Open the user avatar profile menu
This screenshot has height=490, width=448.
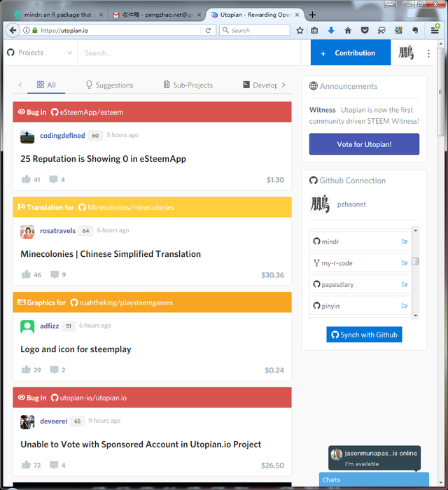406,52
